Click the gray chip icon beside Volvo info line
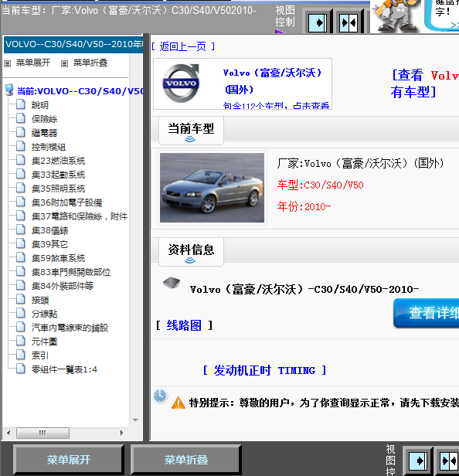The image size is (459, 476). click(x=172, y=283)
